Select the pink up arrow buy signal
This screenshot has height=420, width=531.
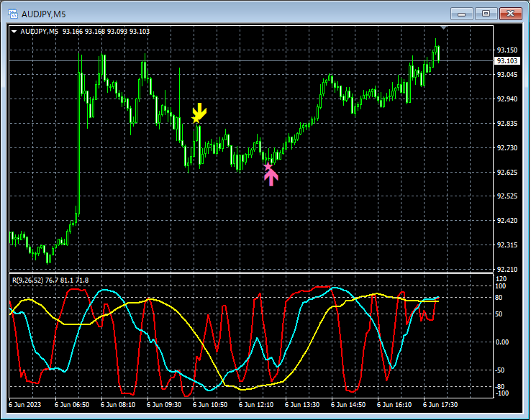[x=271, y=178]
